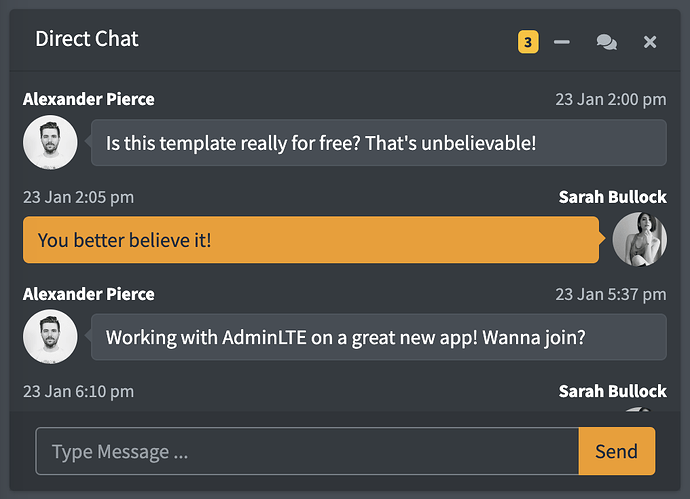Image resolution: width=690 pixels, height=499 pixels.
Task: Click the 23 Jan 2:00 pm timestamp
Action: coord(610,99)
